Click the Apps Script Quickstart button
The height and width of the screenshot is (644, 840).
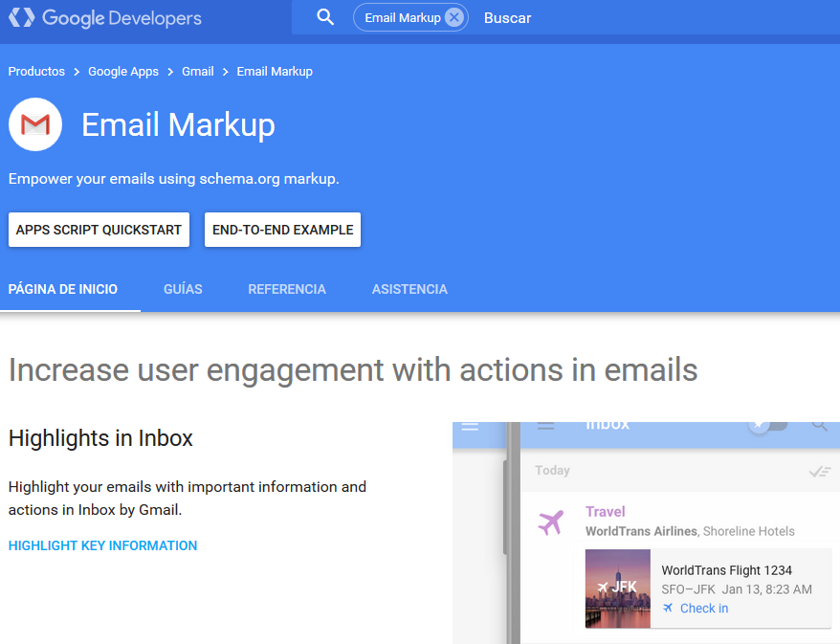99,230
